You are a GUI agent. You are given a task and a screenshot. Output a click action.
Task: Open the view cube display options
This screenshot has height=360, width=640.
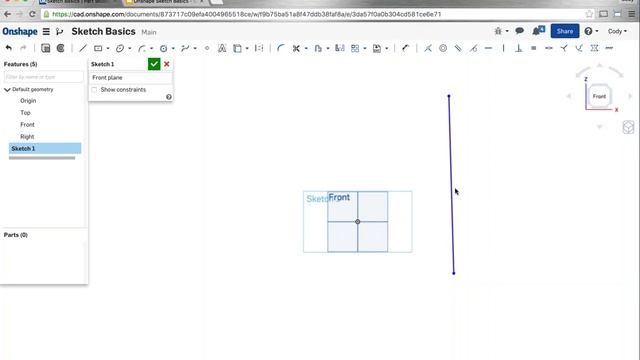628,127
